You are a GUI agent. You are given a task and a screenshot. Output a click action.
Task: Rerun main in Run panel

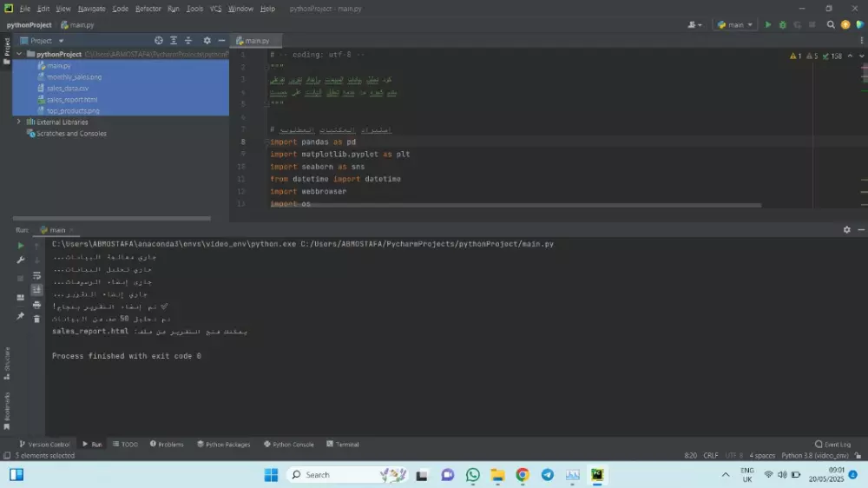point(21,246)
